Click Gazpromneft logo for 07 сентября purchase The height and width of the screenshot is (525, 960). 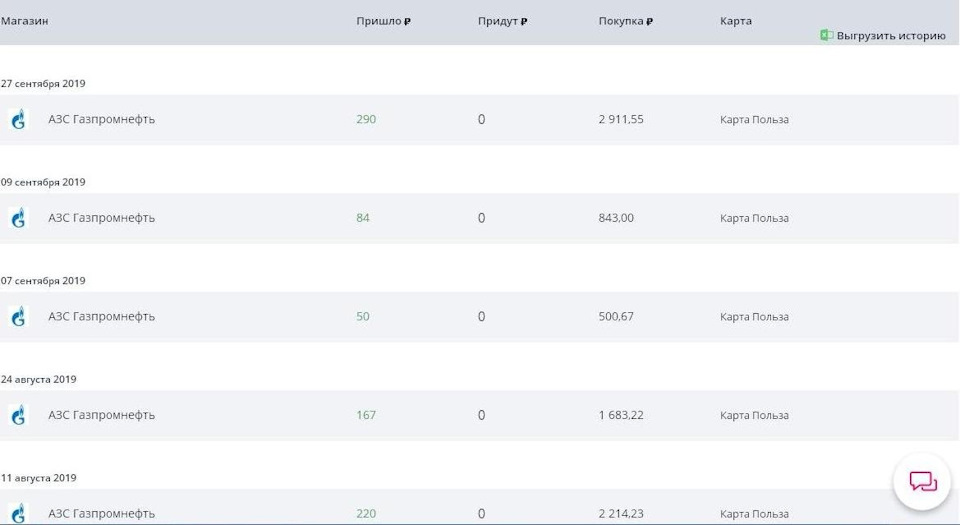pyautogui.click(x=19, y=316)
